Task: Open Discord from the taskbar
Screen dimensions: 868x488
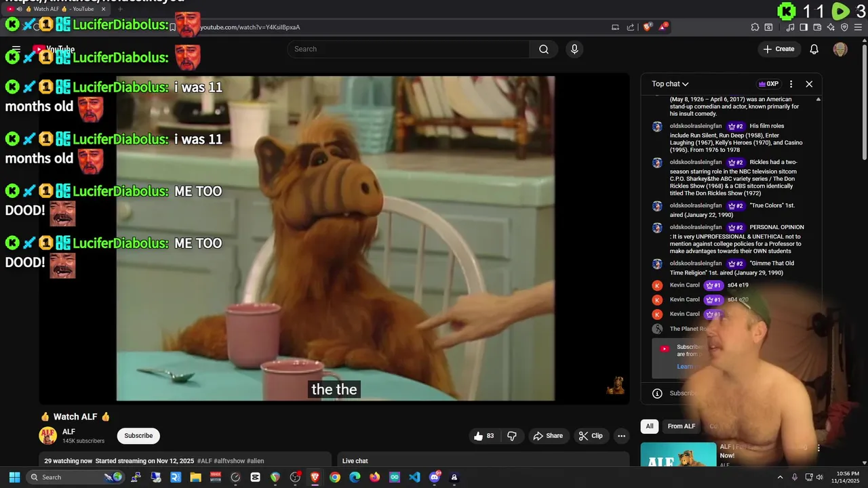Action: 435,477
